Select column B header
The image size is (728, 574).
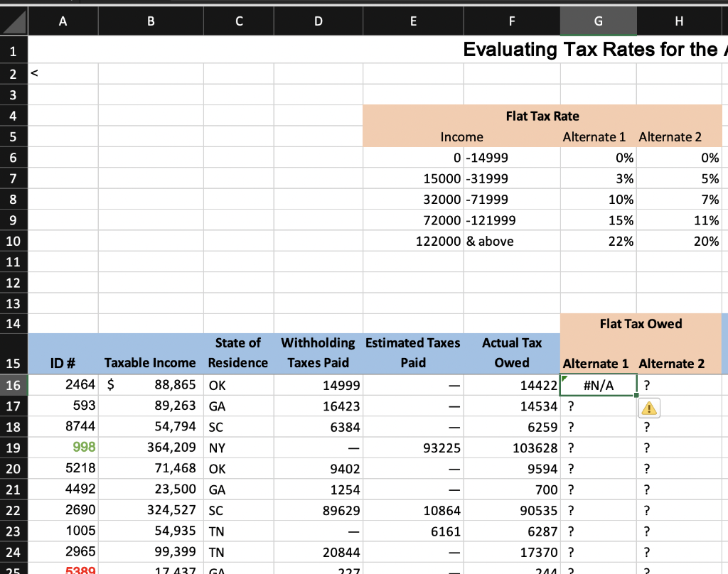[x=151, y=21]
